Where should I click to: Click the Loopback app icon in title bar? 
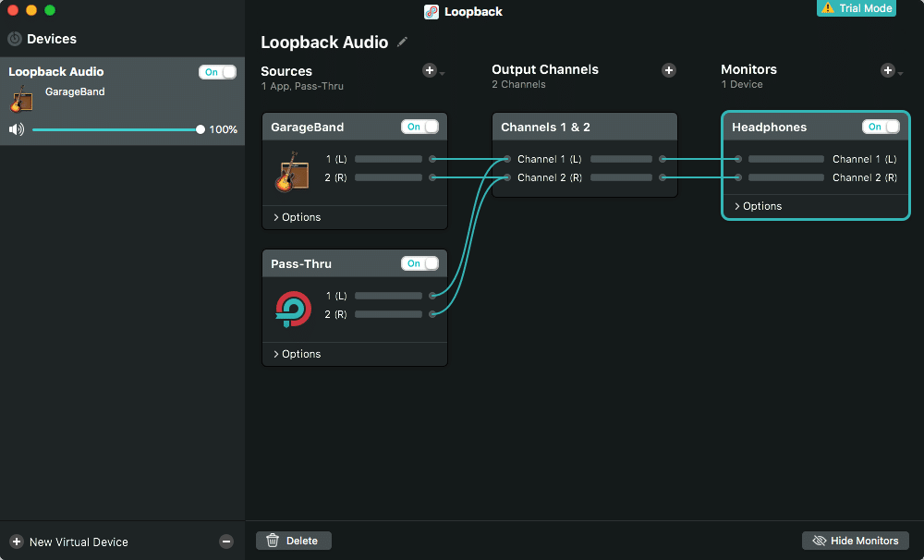[432, 12]
